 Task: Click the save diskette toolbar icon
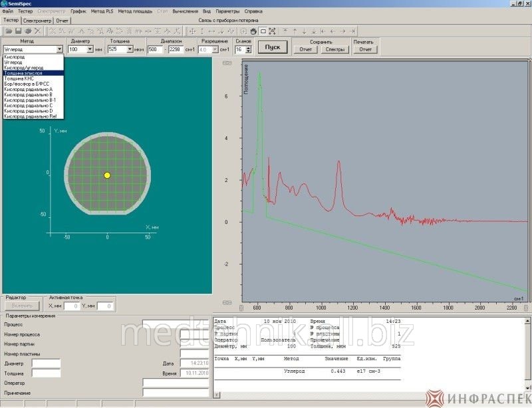(x=19, y=31)
